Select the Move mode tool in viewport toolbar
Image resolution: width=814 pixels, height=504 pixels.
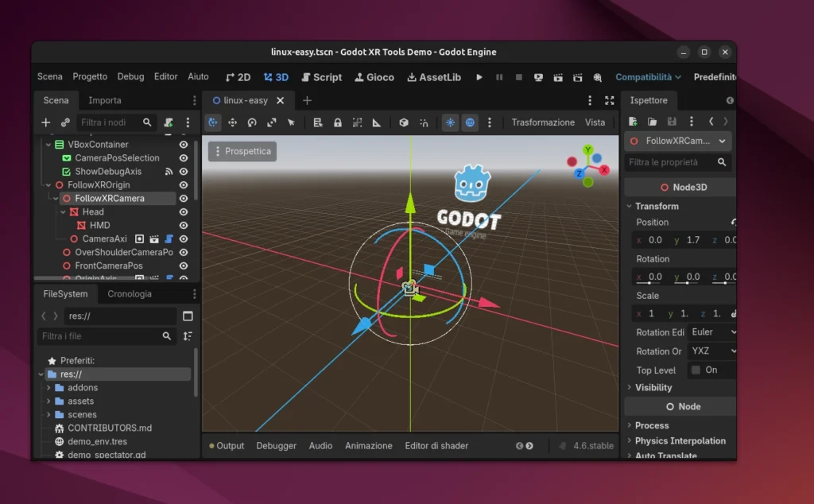pyautogui.click(x=233, y=122)
